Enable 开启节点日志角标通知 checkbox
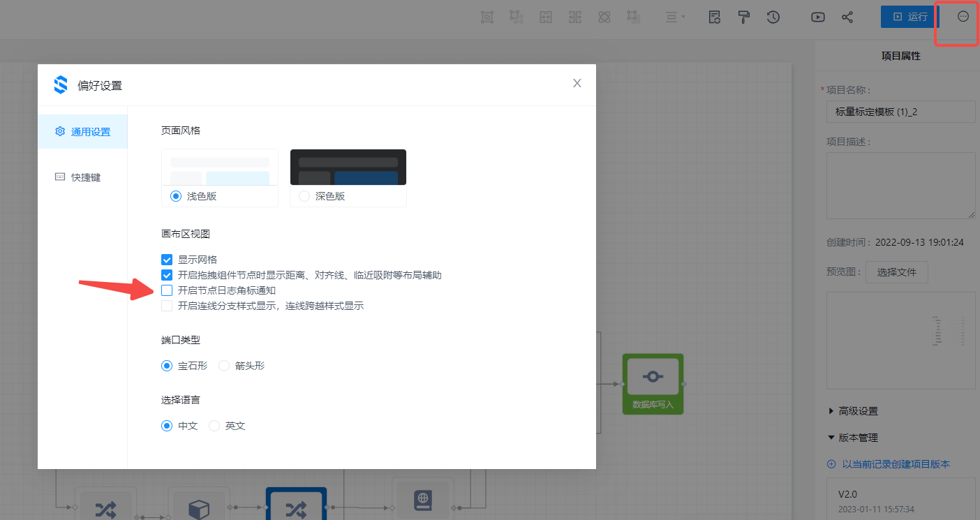Screen dimensions: 980x520 (x=167, y=290)
